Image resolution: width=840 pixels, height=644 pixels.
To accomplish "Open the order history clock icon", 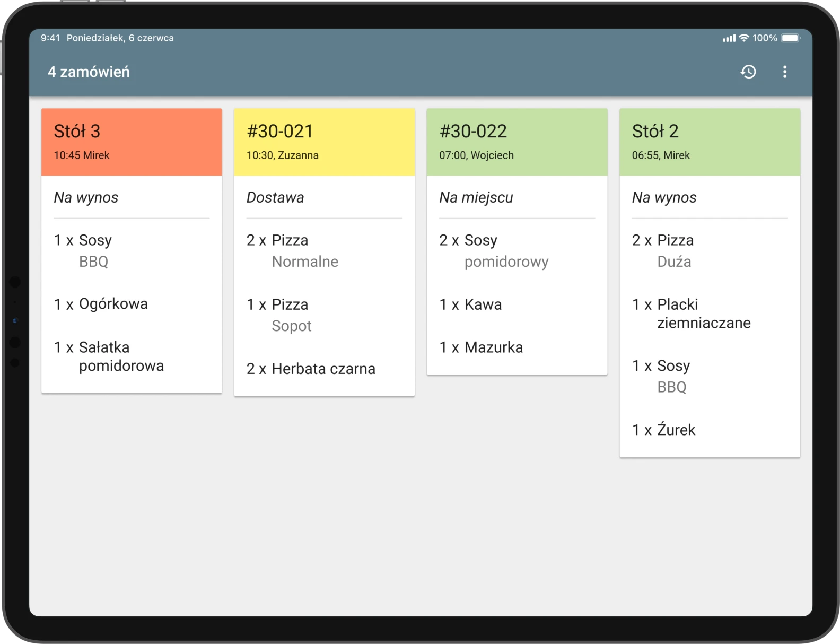I will coord(748,72).
